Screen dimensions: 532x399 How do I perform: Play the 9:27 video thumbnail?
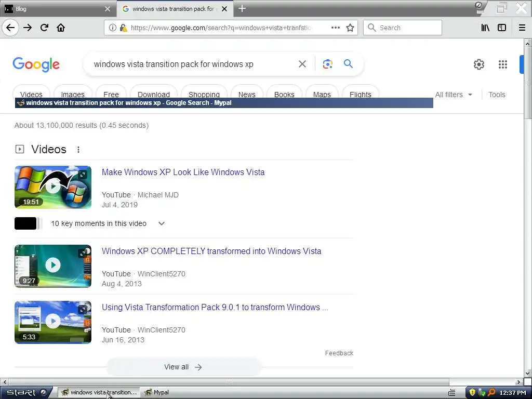tap(53, 266)
